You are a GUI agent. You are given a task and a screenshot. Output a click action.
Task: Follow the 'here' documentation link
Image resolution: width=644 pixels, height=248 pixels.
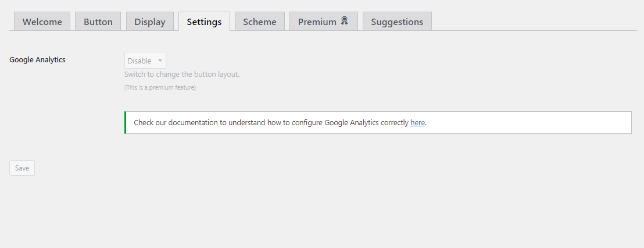pos(417,123)
